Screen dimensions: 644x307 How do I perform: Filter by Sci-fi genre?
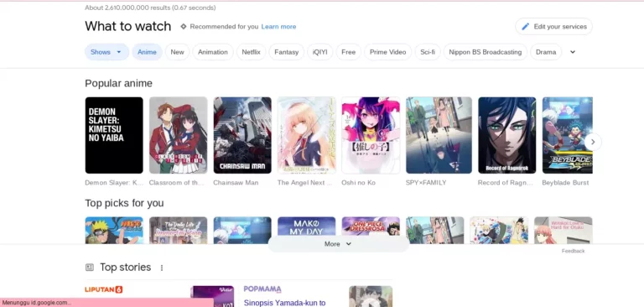[428, 52]
